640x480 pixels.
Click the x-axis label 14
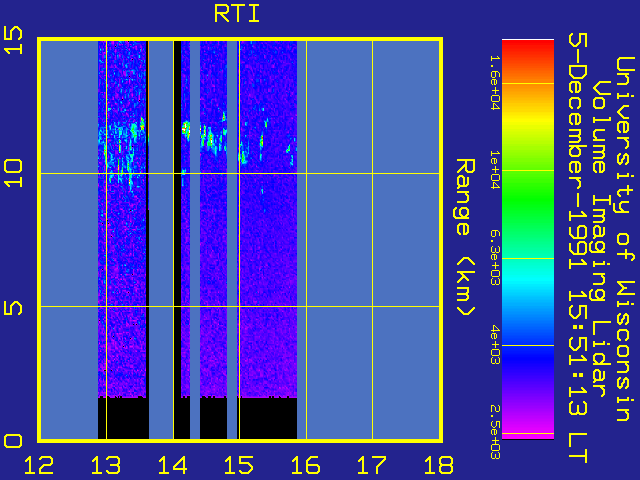(172, 465)
